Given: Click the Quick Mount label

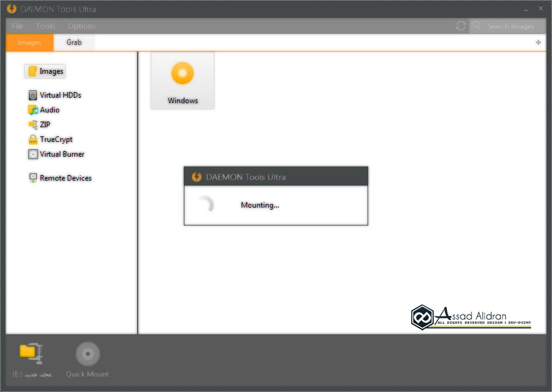Looking at the screenshot, I should click(x=87, y=374).
